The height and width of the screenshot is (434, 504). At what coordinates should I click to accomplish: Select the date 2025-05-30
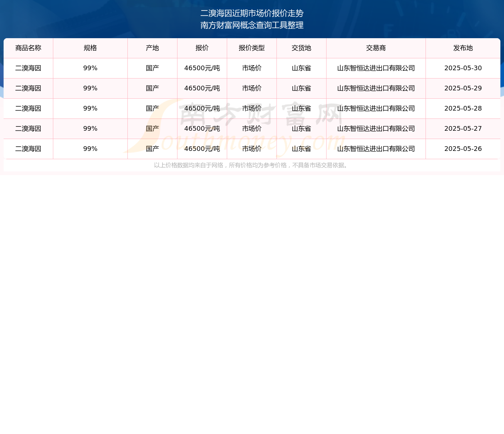[x=463, y=68]
